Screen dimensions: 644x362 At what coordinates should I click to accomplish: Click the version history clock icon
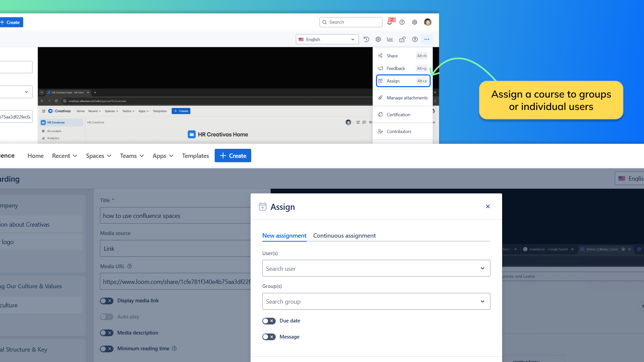366,40
